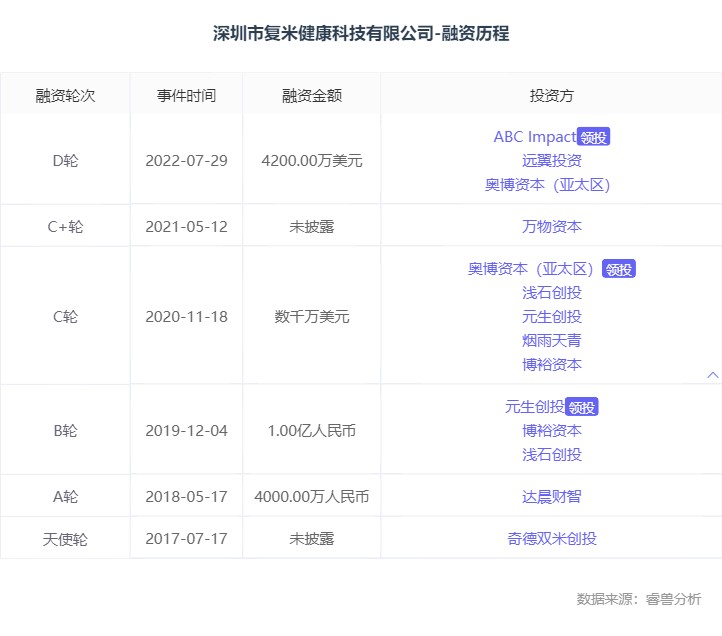The image size is (722, 636).
Task: Open 元生创投 link in C轮 row
Action: tap(552, 317)
